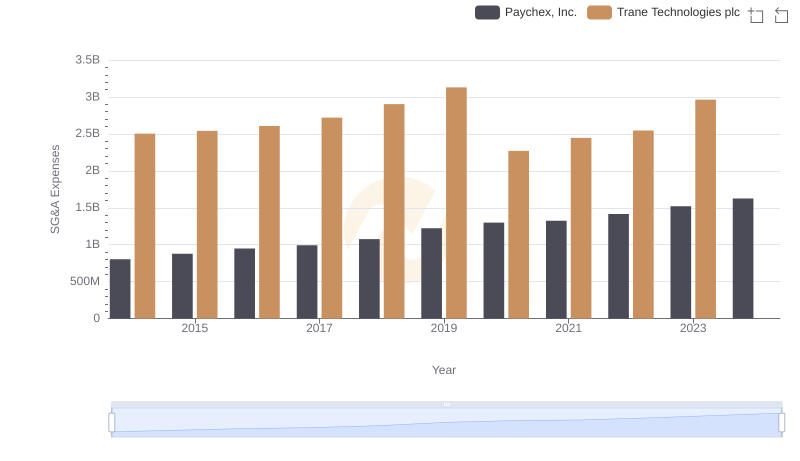Click the x-axis label 2023
800x461 pixels.
[693, 328]
